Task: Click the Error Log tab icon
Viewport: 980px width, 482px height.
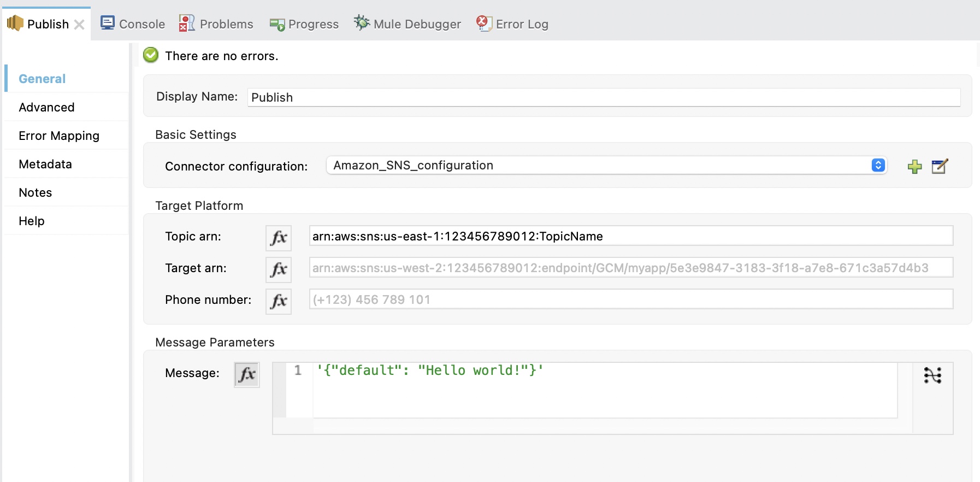Action: [483, 23]
